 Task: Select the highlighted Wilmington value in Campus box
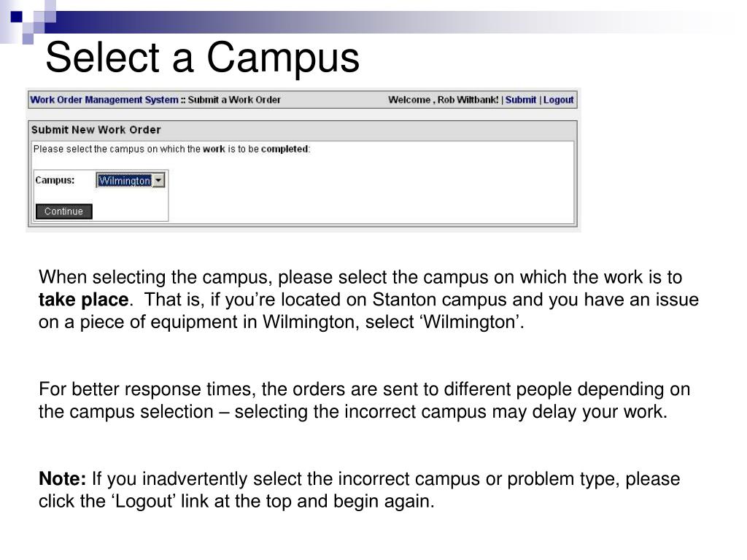click(x=124, y=181)
